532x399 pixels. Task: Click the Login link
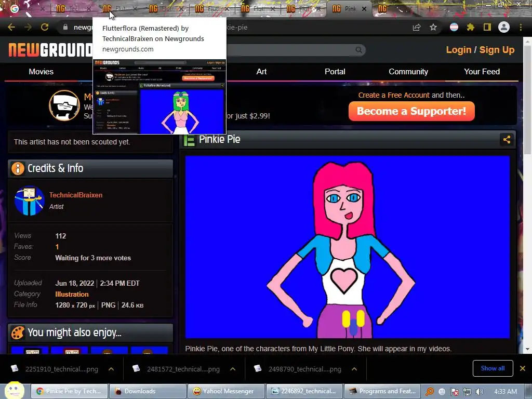459,50
